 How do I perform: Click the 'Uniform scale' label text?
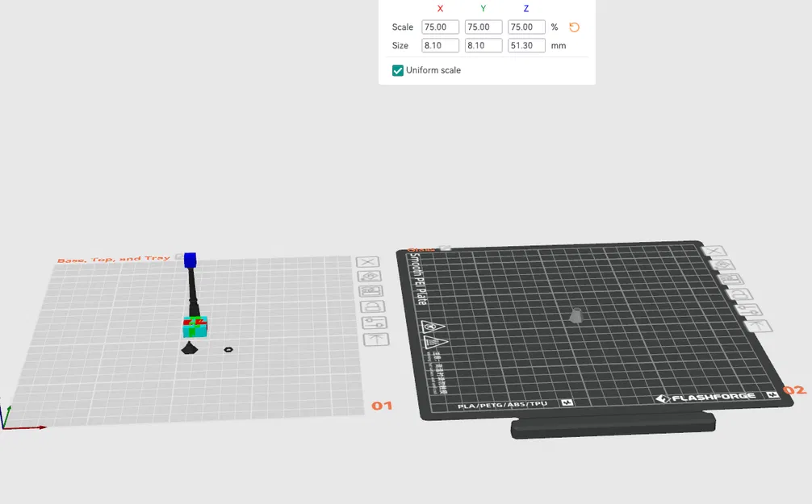(433, 70)
